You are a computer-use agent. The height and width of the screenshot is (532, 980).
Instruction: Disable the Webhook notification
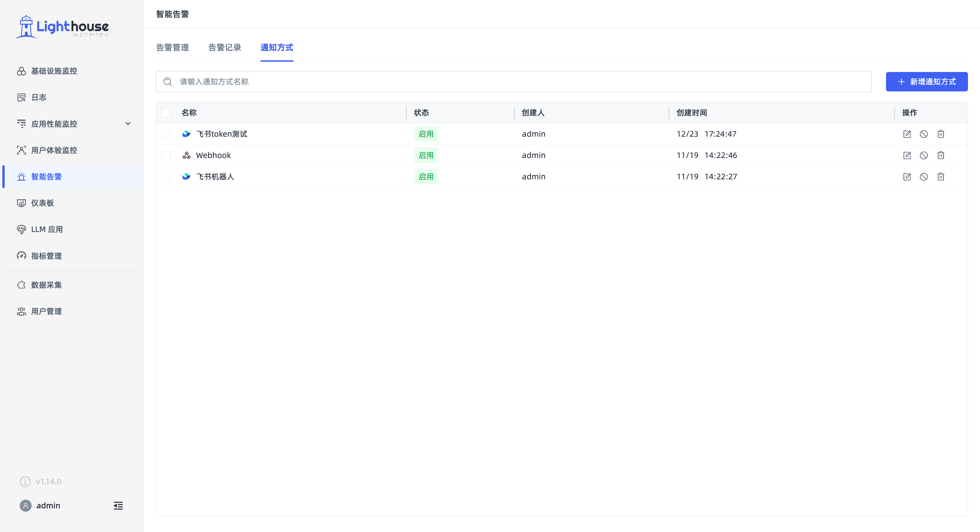(924, 155)
